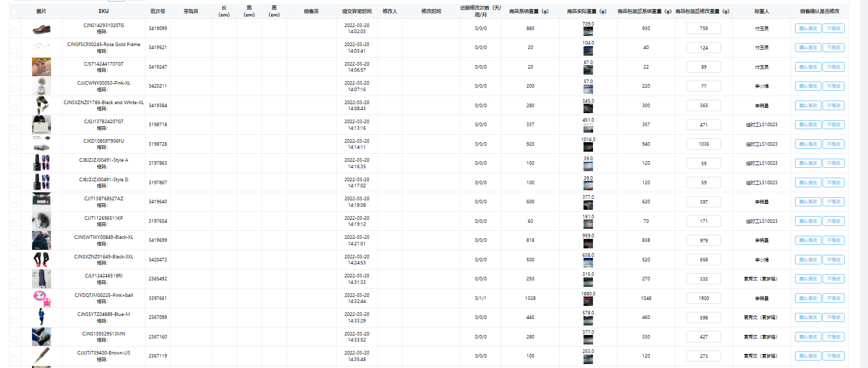Image resolution: width=868 pixels, height=368 pixels.
Task: Click 确认修改 for CJJJCWNY00050-Pink-XL
Action: (x=808, y=86)
